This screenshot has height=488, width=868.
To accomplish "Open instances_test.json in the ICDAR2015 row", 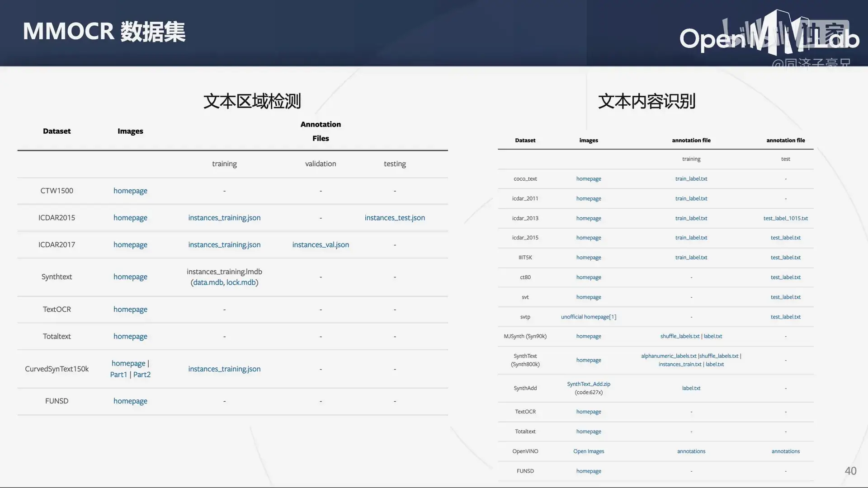I will point(395,218).
